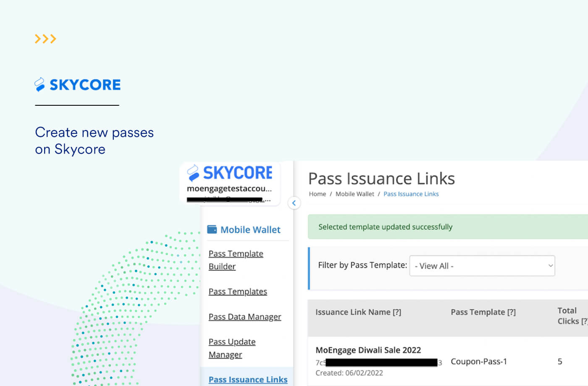This screenshot has height=386, width=588.
Task: Go to Pass Templates page
Action: coord(238,292)
